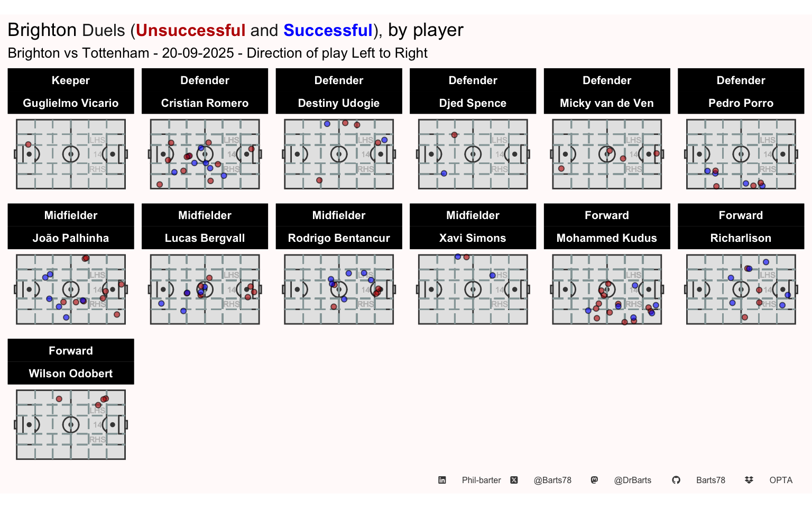Click the GitHub icon

676,480
